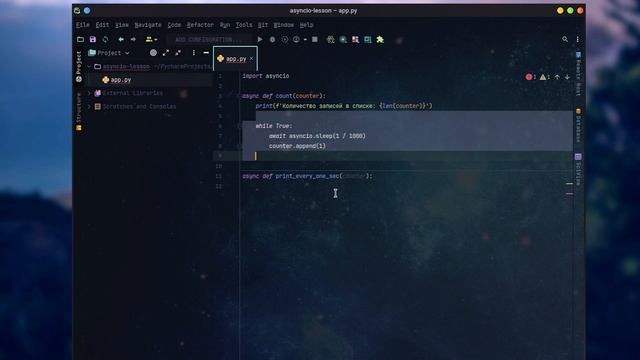Click line number 9 in the gutter
The image size is (640, 360).
click(x=220, y=156)
